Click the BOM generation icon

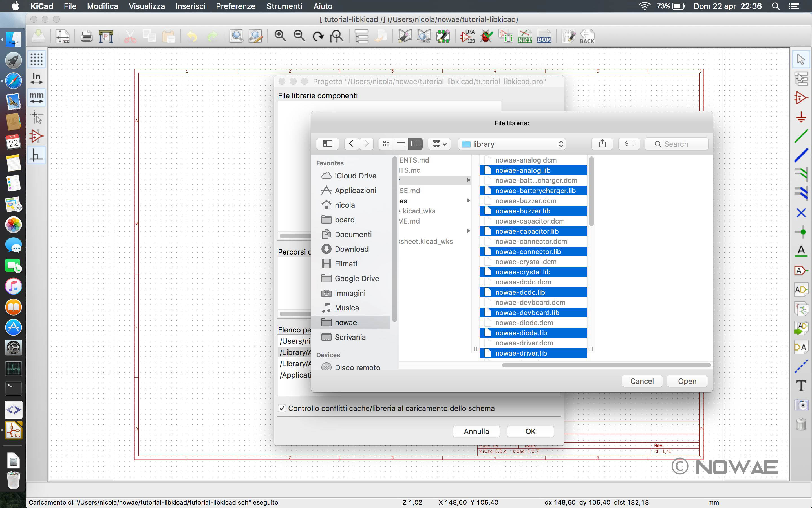click(x=544, y=36)
